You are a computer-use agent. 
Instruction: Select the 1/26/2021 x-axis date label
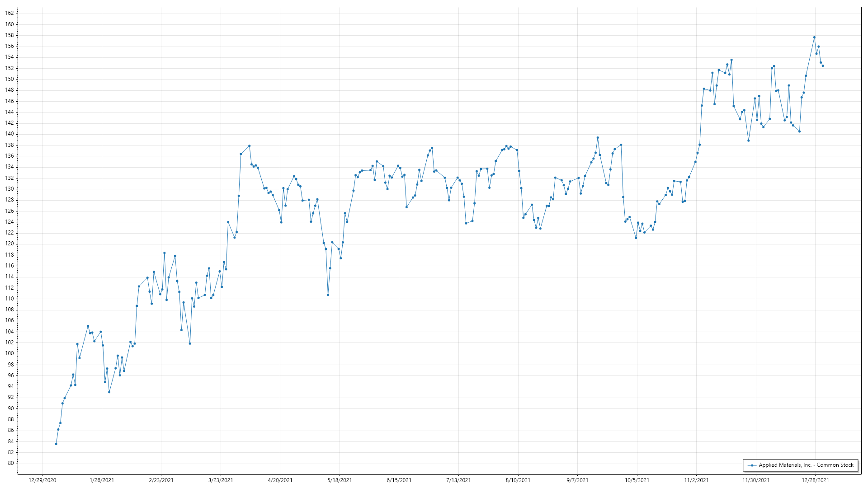click(x=102, y=480)
